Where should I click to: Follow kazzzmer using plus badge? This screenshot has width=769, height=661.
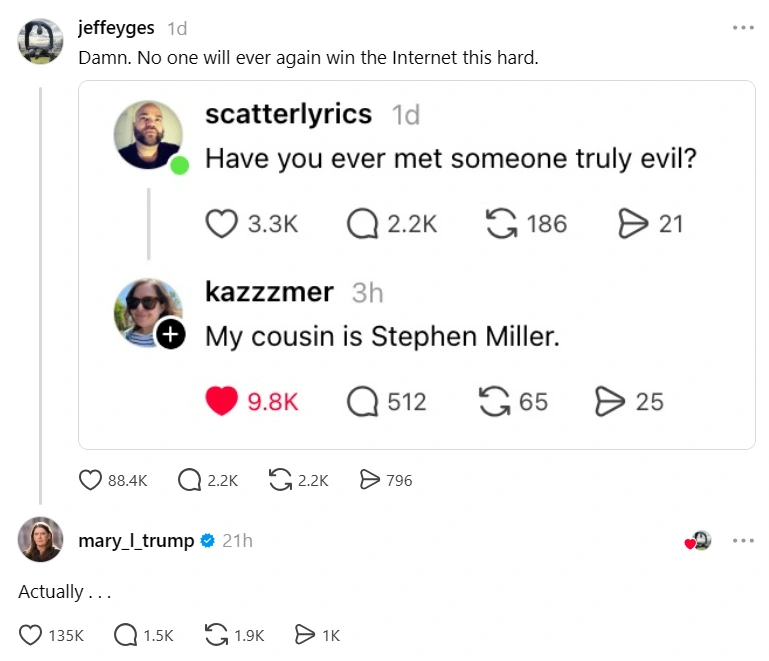pyautogui.click(x=171, y=336)
